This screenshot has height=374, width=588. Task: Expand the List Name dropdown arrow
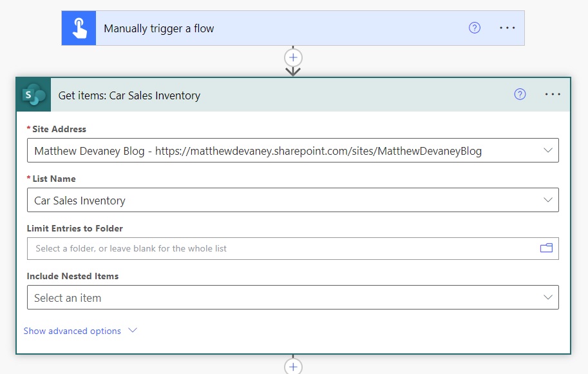coord(548,200)
